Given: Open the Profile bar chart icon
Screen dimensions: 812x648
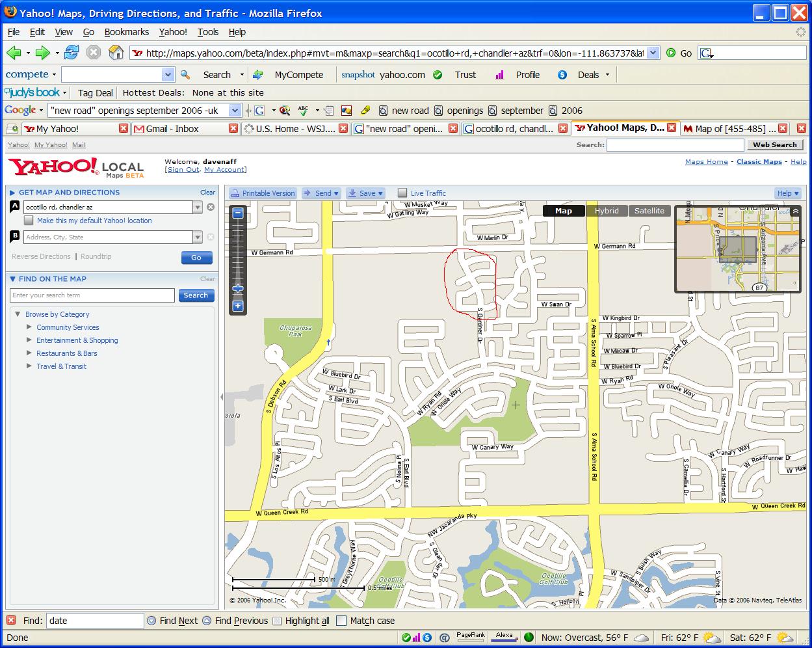Looking at the screenshot, I should [499, 75].
